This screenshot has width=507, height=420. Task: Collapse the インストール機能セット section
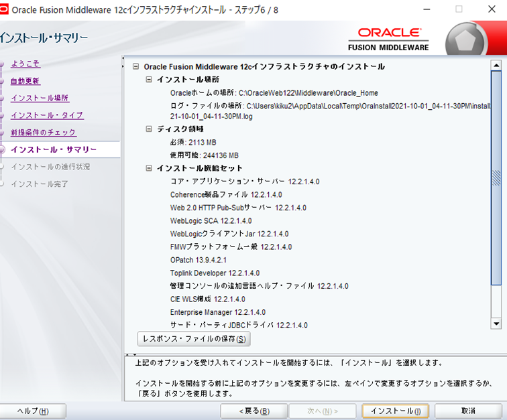point(150,168)
